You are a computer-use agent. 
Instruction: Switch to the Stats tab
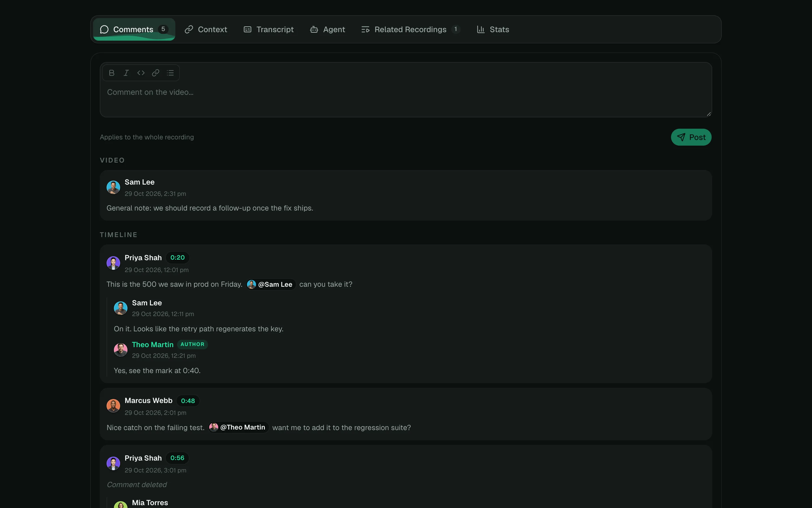click(493, 30)
